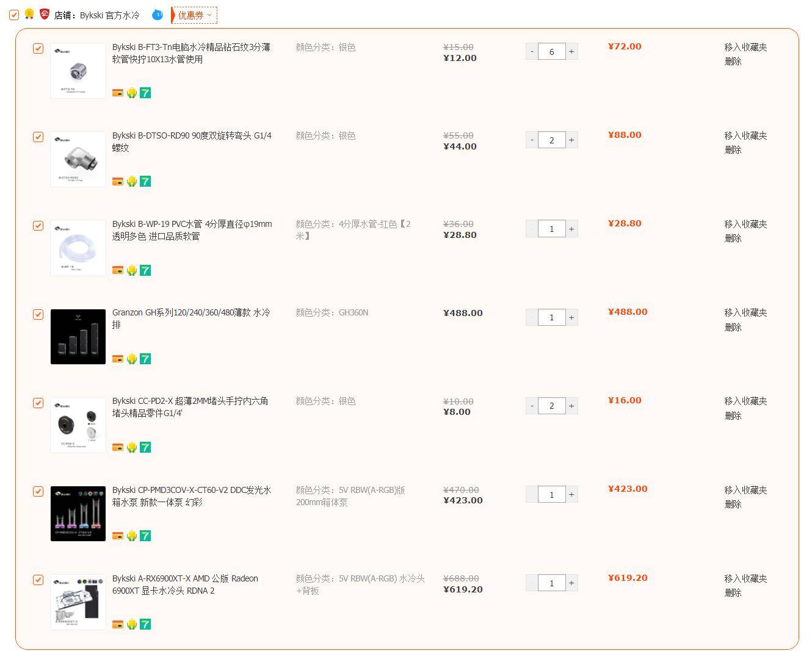The height and width of the screenshot is (651, 812).
Task: Uncheck the Granzon GH radiator checkbox
Action: (x=38, y=314)
